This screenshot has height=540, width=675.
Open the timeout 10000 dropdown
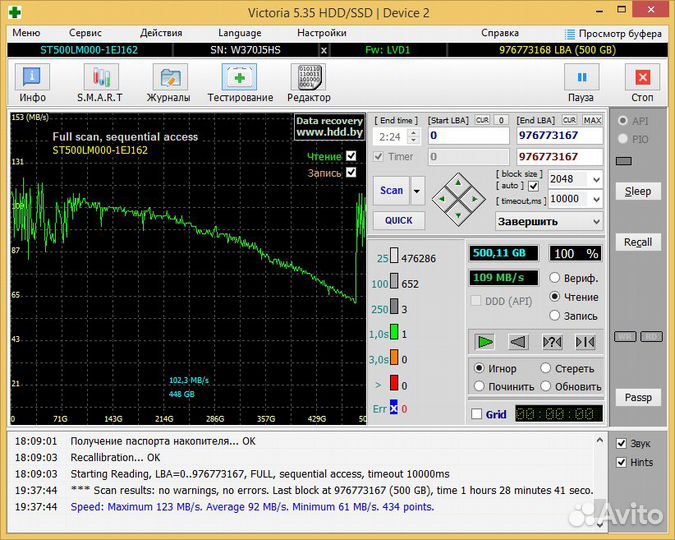(x=596, y=199)
